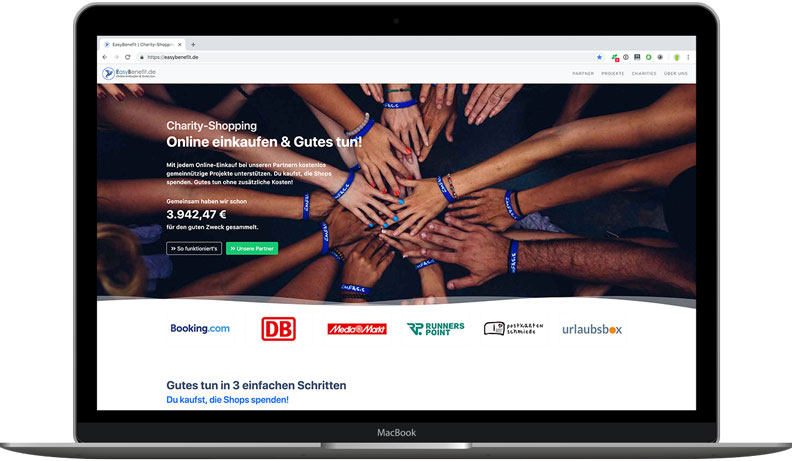Click 'für den guten Zweck gesammelt.' text
This screenshot has height=461, width=792.
(212, 227)
